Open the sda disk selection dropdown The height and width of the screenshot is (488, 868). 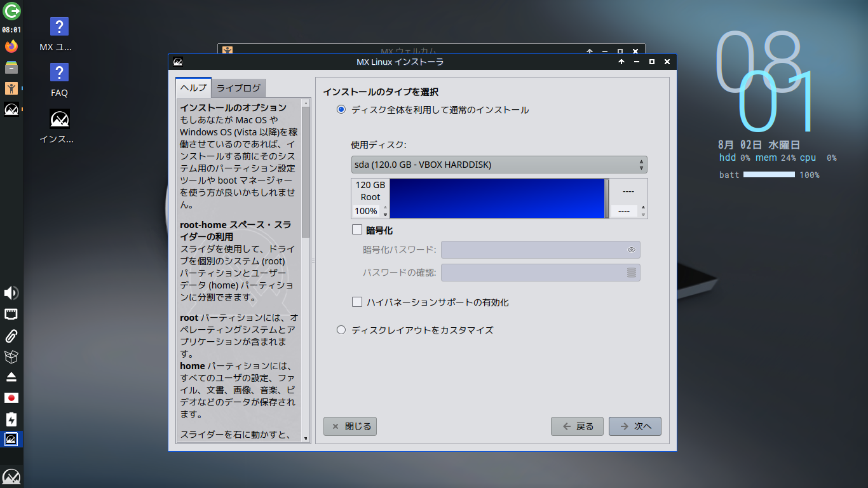[x=499, y=165]
